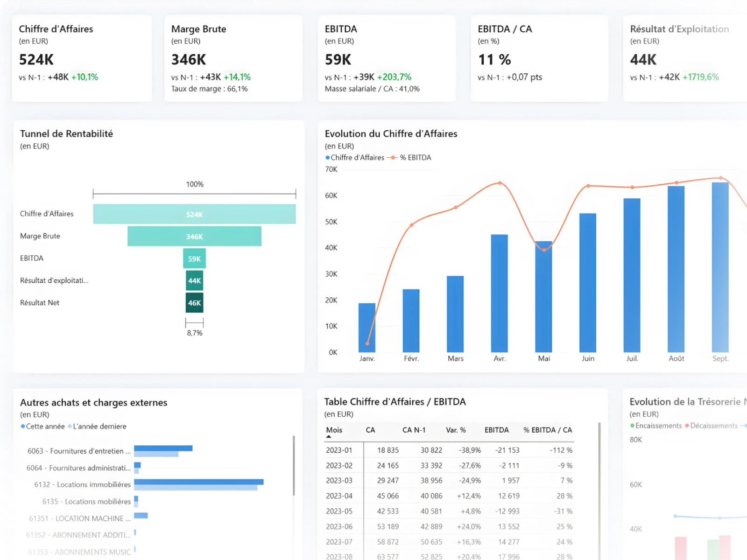Select the orange % EBITDA legend marker
Viewport: 747px width, 560px height.
[x=393, y=158]
